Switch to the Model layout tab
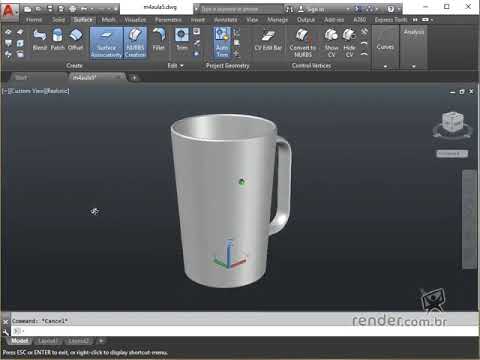 pyautogui.click(x=20, y=341)
